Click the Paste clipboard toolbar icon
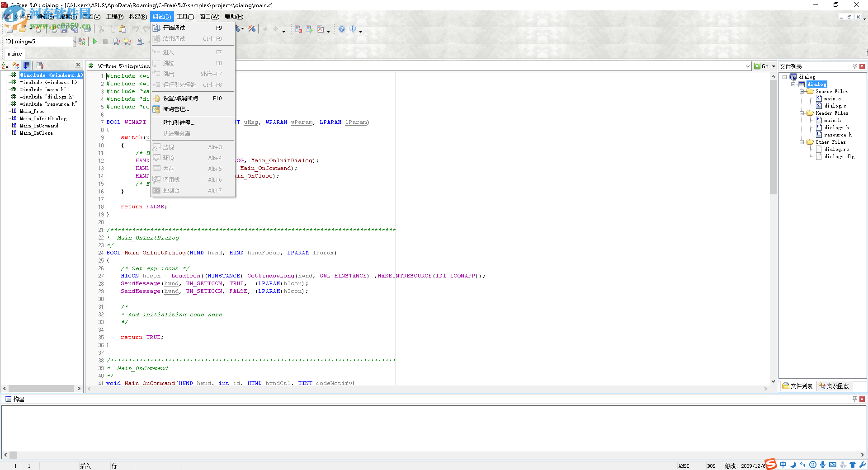 pos(123,29)
